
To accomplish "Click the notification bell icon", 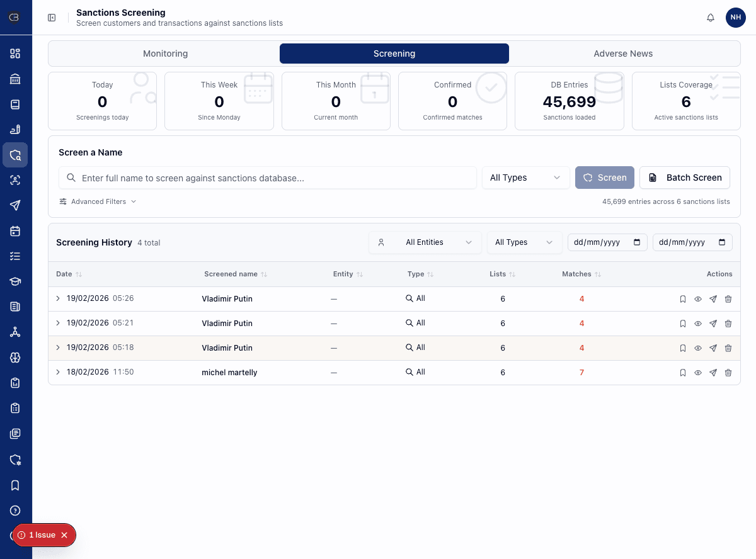I will click(711, 18).
